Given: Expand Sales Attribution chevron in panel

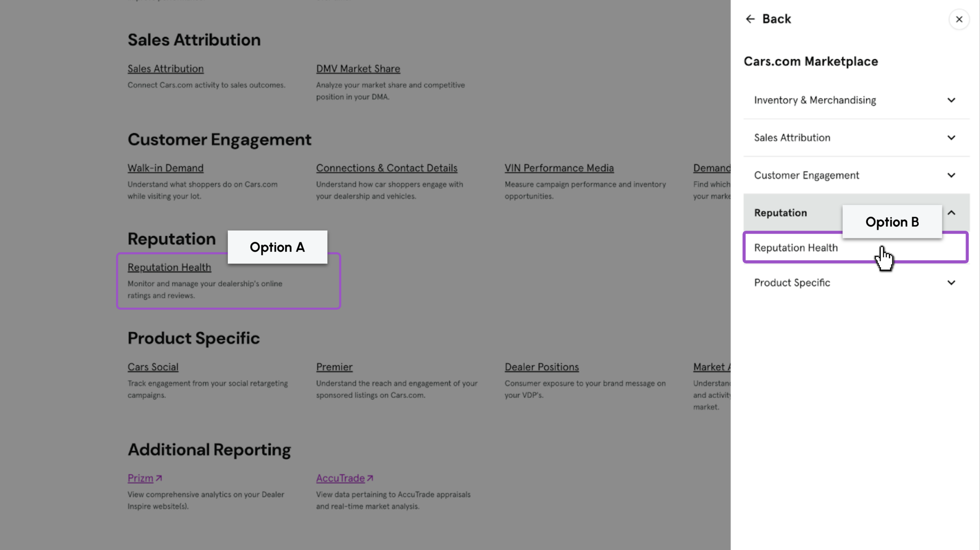Looking at the screenshot, I should [x=951, y=138].
